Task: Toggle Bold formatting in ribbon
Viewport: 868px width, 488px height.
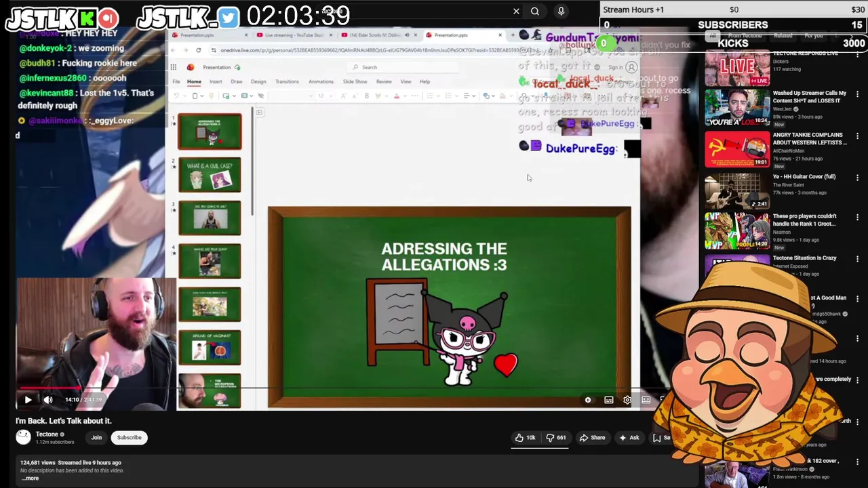Action: coord(367,96)
